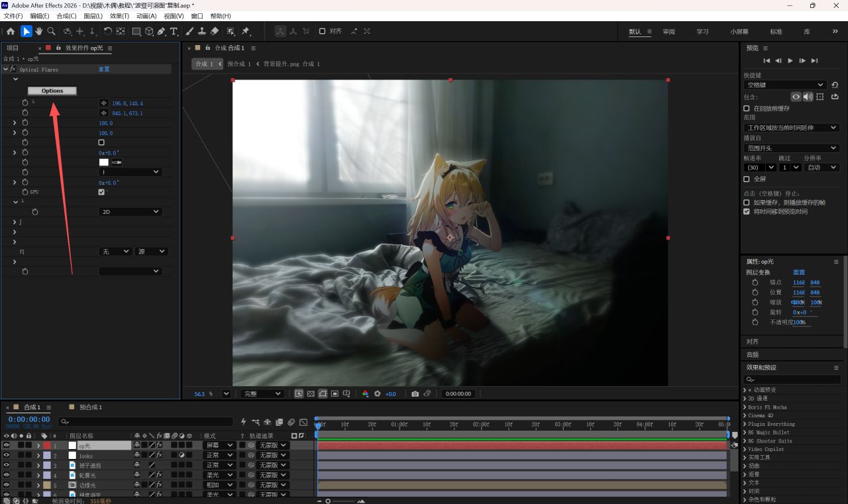Open the 2D render mode dropdown
The height and width of the screenshot is (504, 848).
tap(130, 212)
